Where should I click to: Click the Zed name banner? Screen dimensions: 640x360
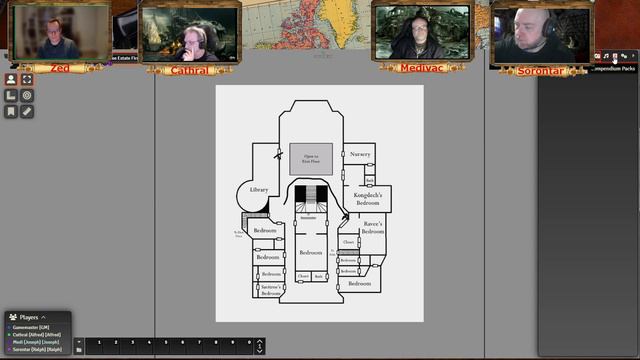click(60, 68)
